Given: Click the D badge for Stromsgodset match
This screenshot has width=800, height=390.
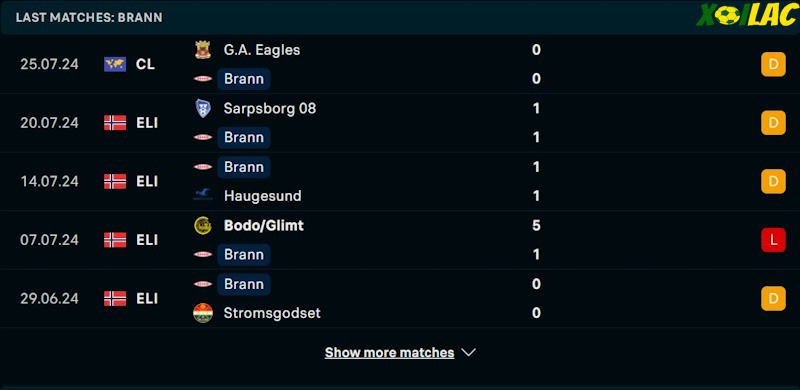Looking at the screenshot, I should 773,298.
